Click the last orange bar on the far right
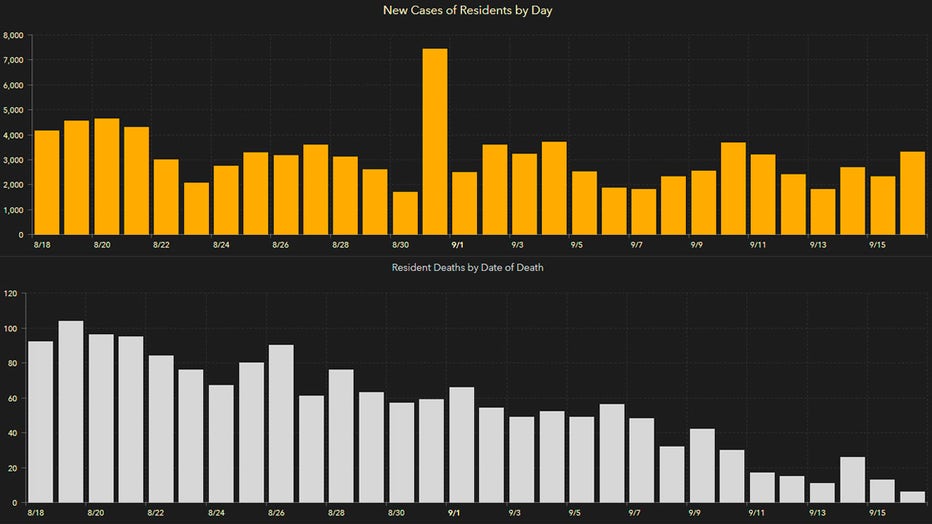 coord(912,193)
